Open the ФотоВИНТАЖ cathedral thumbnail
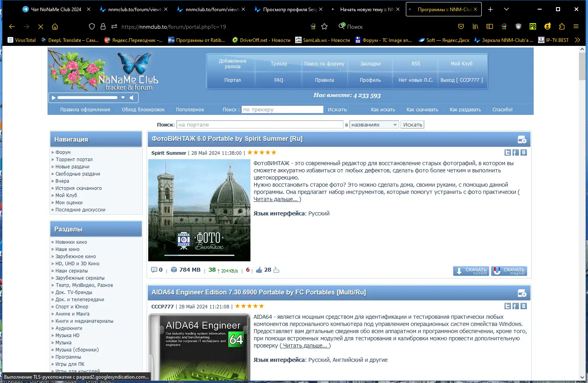Screen dimensions: 588x383 [x=199, y=210]
